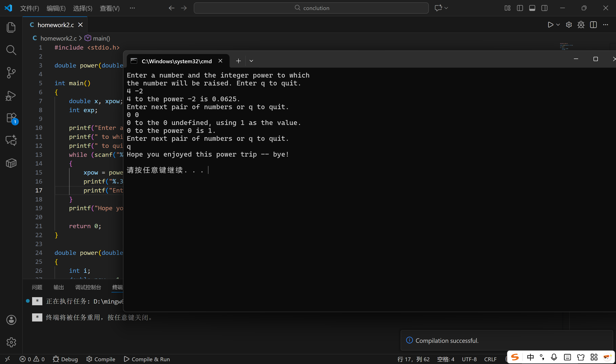The image size is (616, 364).
Task: Click the conclution search box in title bar
Action: click(x=311, y=8)
